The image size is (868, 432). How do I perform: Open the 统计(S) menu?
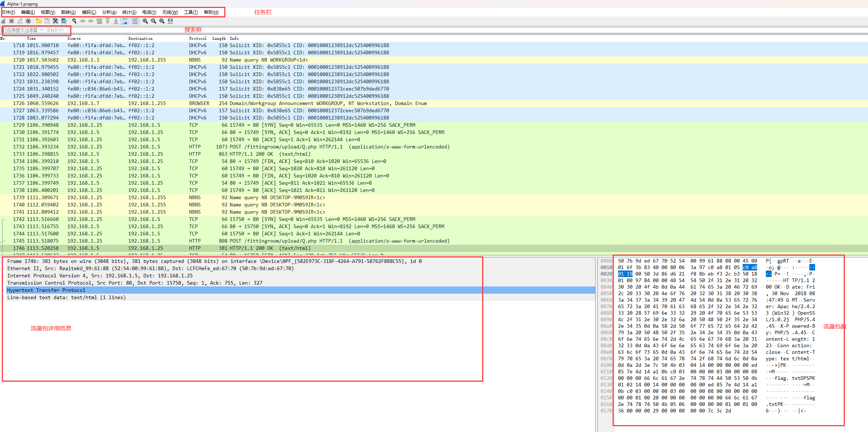(129, 12)
